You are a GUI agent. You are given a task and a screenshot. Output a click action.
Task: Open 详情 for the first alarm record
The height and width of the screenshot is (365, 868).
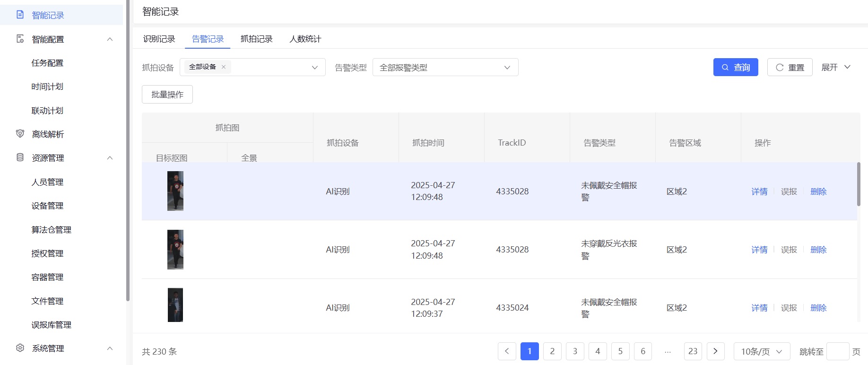[759, 191]
